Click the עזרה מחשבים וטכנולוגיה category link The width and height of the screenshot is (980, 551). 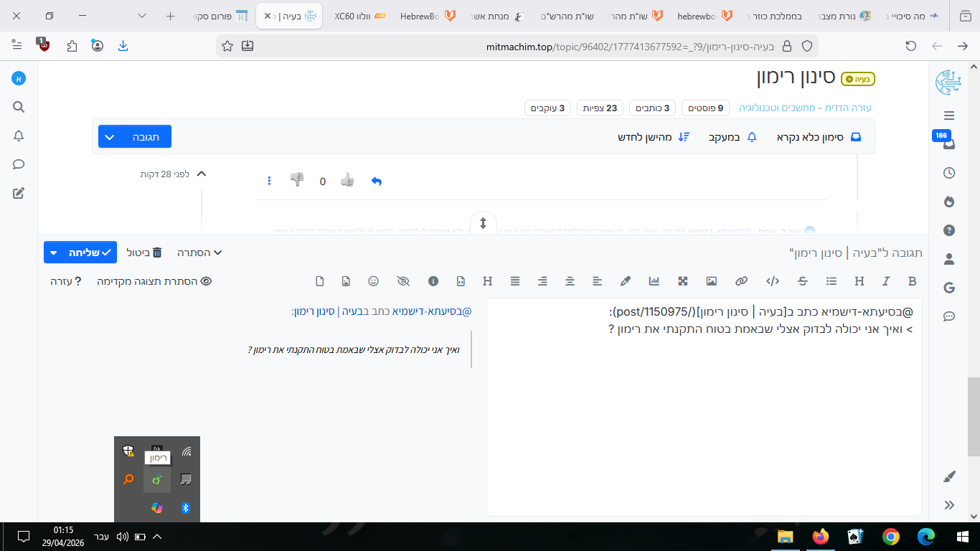(805, 108)
